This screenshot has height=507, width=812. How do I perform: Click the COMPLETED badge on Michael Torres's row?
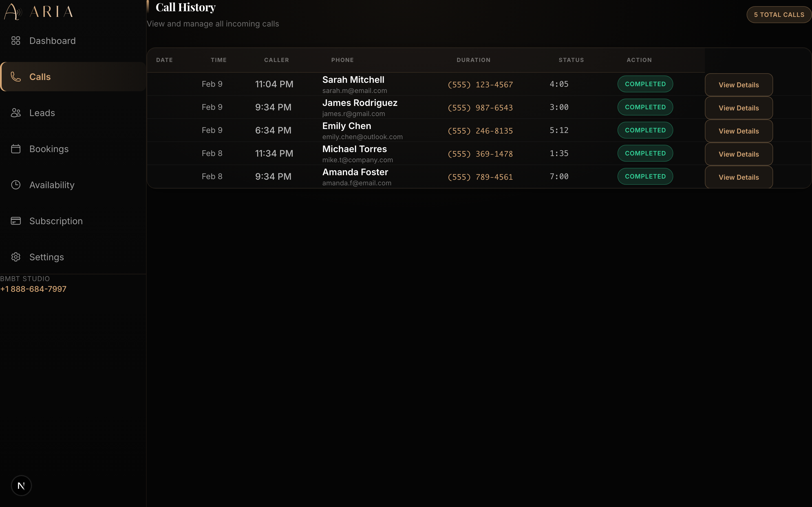(645, 153)
